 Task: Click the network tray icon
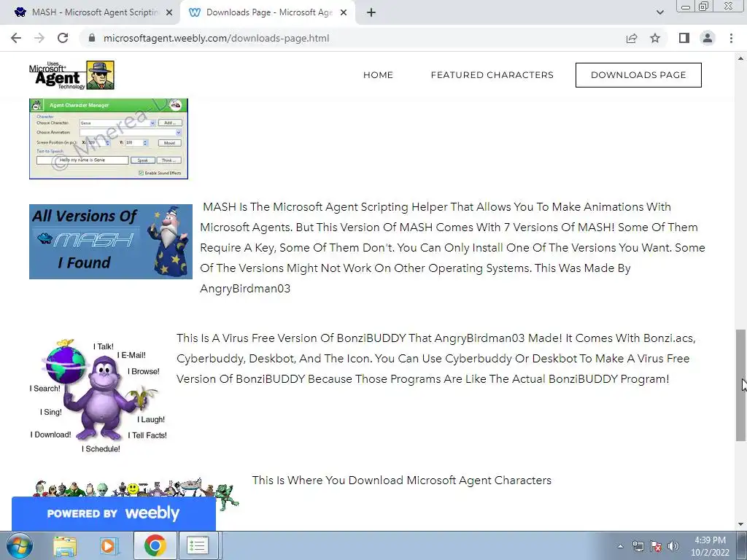tap(638, 546)
